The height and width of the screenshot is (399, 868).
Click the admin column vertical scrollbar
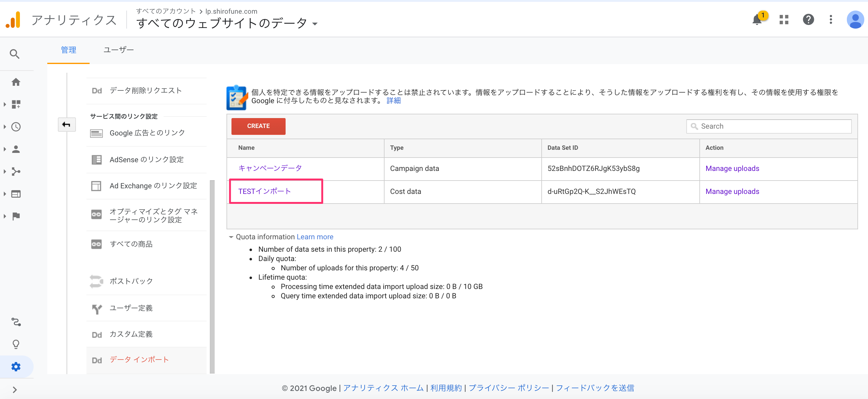tap(212, 277)
